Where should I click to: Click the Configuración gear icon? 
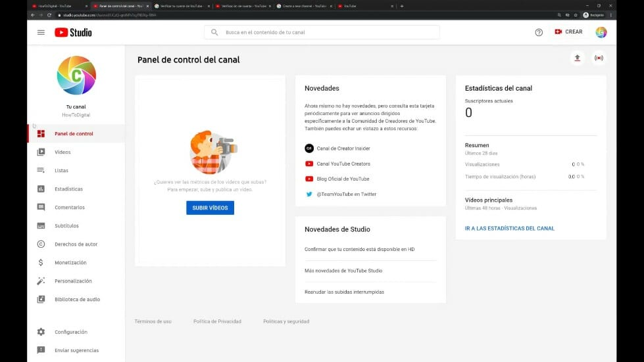(41, 332)
